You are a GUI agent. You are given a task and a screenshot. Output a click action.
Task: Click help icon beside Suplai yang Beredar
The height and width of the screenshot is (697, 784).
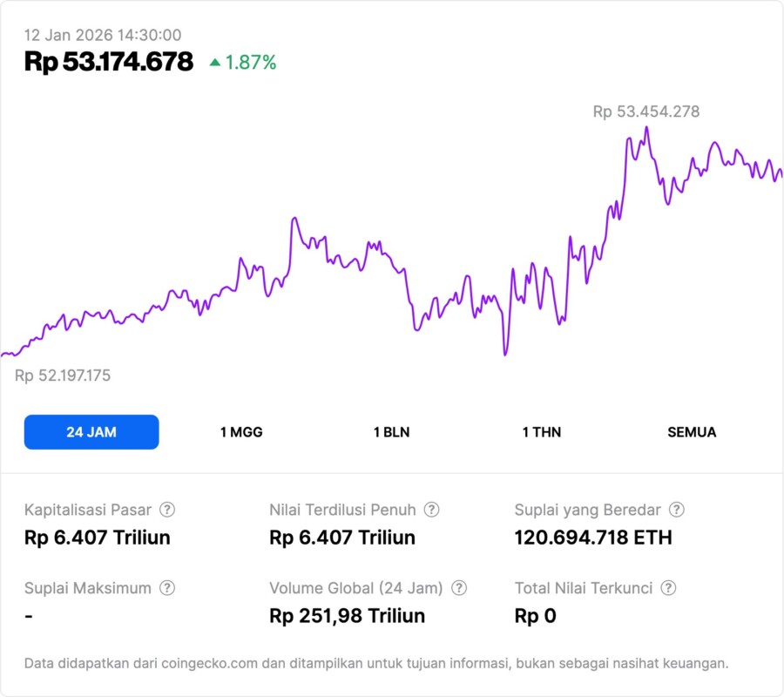[x=676, y=510]
